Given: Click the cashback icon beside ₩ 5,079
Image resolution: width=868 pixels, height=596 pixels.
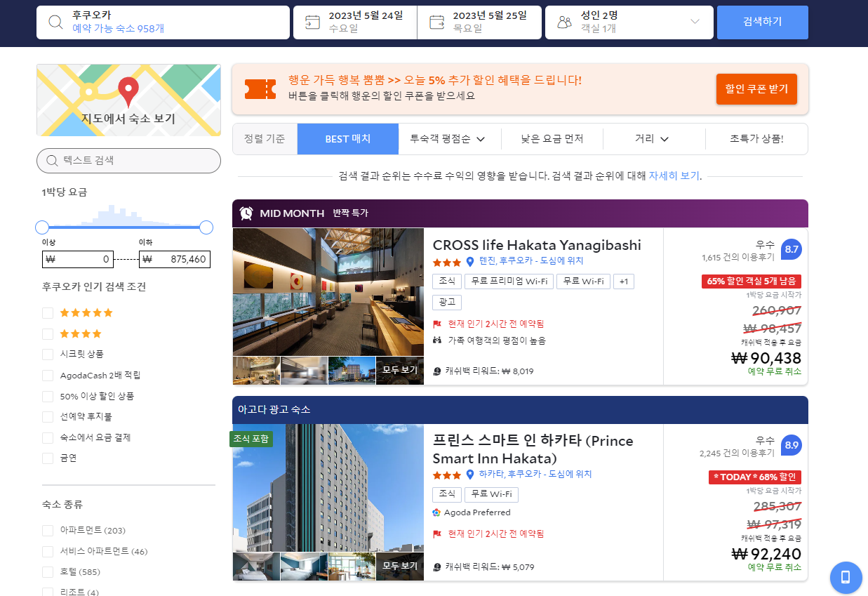Looking at the screenshot, I should (x=437, y=567).
